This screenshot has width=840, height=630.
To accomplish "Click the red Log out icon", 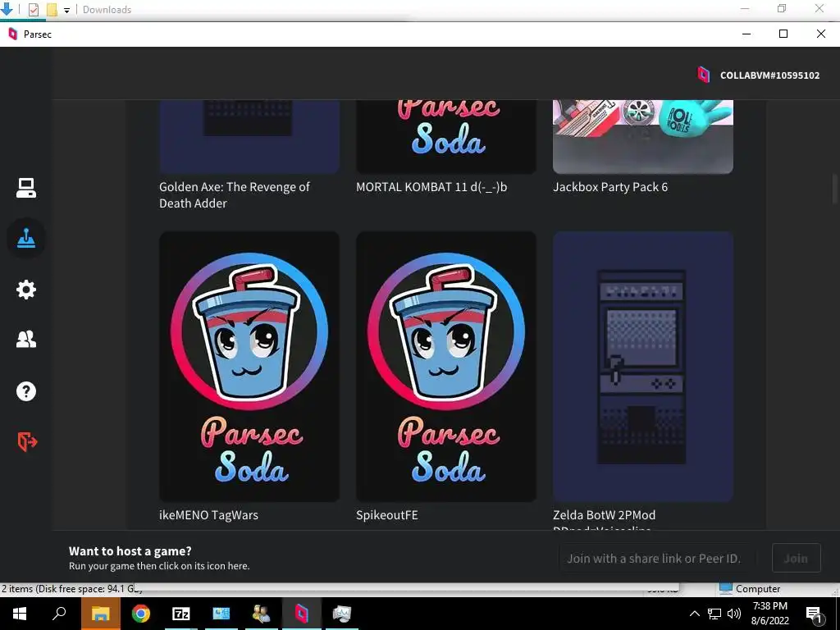I will coord(27,442).
